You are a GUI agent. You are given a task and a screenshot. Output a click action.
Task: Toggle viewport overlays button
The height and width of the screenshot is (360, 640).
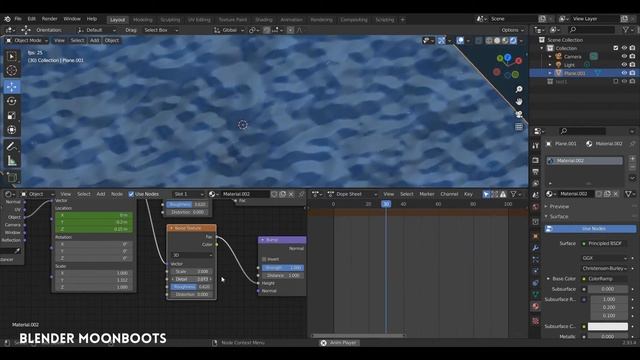pos(460,40)
